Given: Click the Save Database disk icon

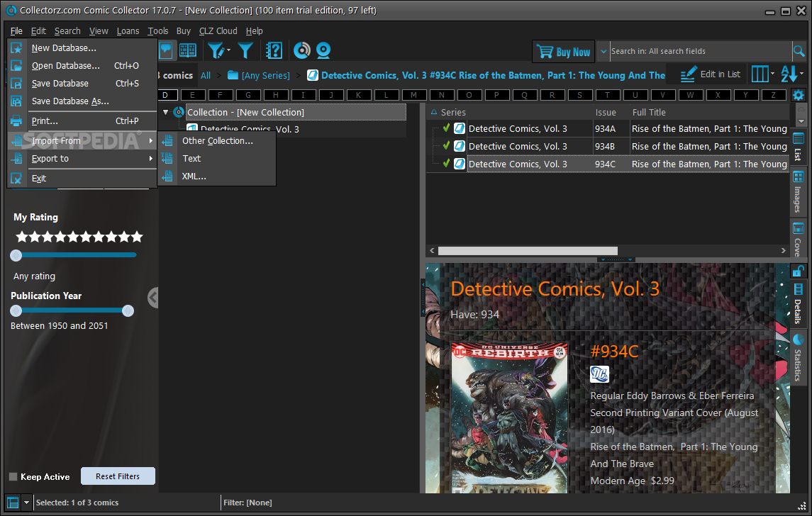Looking at the screenshot, I should coord(16,84).
